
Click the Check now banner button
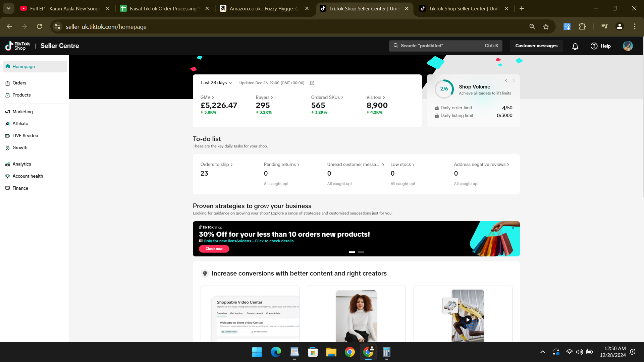(x=214, y=249)
